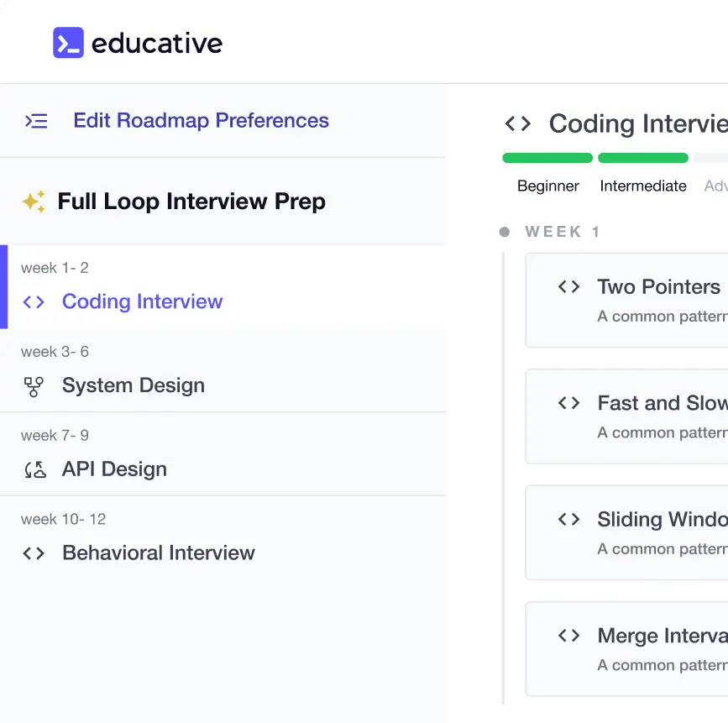Click the Behavioral Interview code brackets icon
The height and width of the screenshot is (723, 728).
34,553
